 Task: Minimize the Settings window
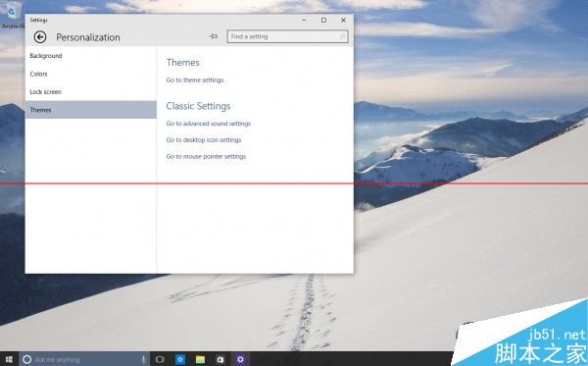coord(304,20)
